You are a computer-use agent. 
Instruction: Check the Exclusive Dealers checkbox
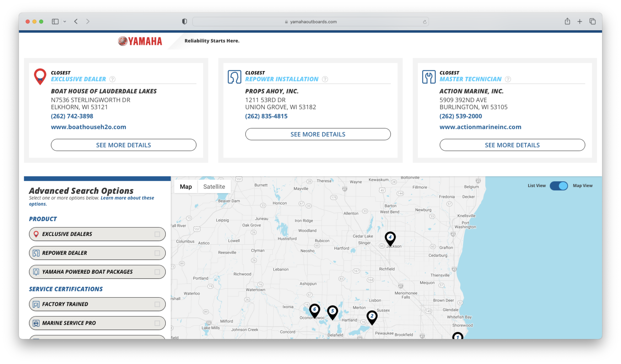click(x=157, y=234)
